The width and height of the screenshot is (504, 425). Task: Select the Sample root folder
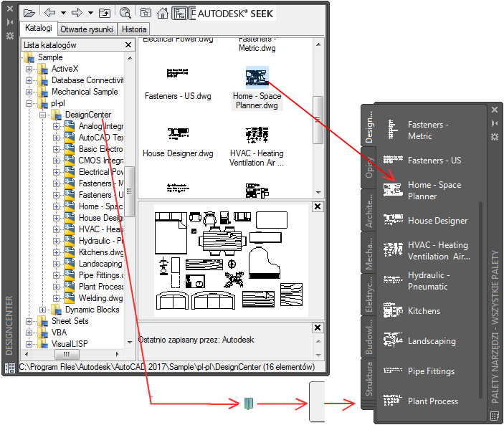click(x=50, y=57)
